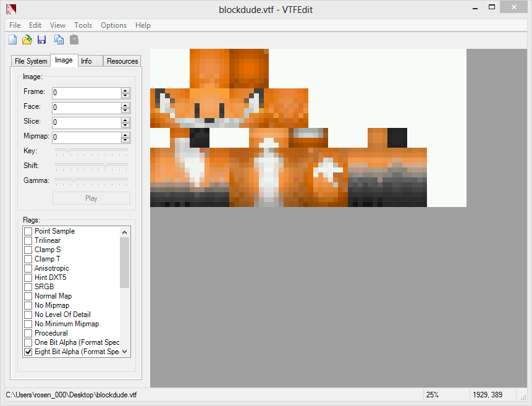
Task: Click the Flags list scroll up arrow
Action: pyautogui.click(x=125, y=232)
